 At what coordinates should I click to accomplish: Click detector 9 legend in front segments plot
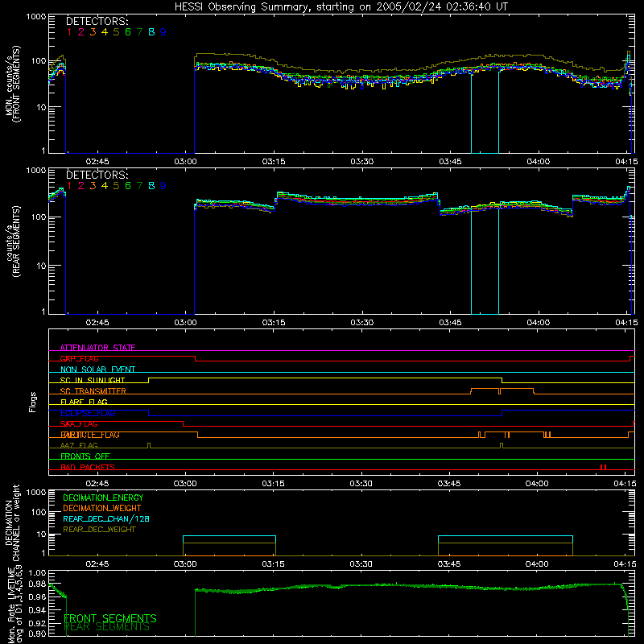pyautogui.click(x=163, y=32)
